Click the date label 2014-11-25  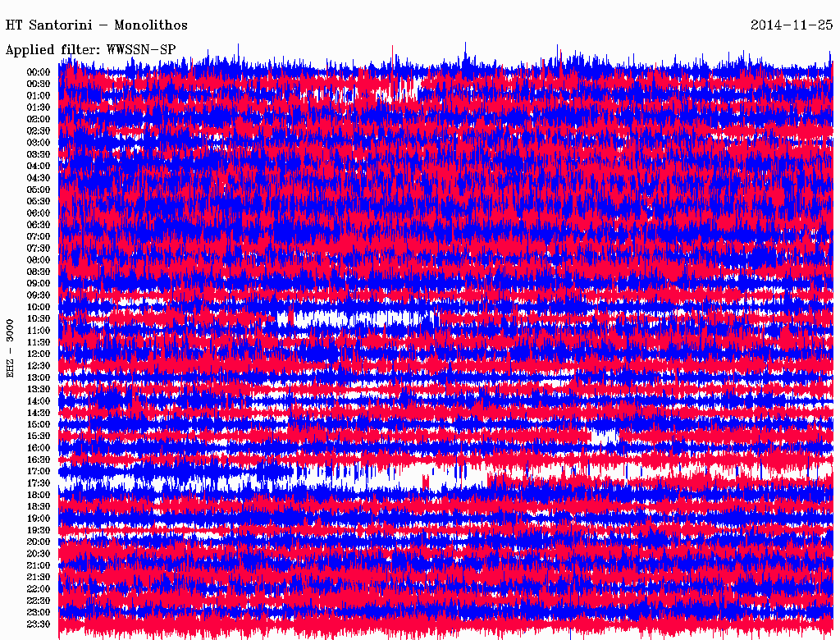click(x=792, y=25)
